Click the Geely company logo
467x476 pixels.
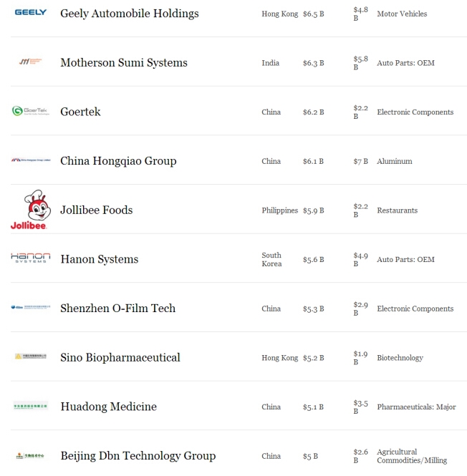[30, 13]
